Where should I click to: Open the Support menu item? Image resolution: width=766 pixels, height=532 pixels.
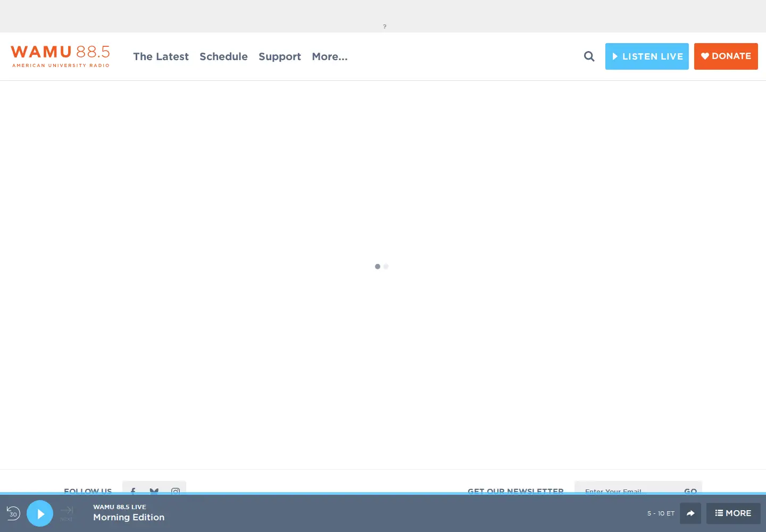click(x=280, y=56)
